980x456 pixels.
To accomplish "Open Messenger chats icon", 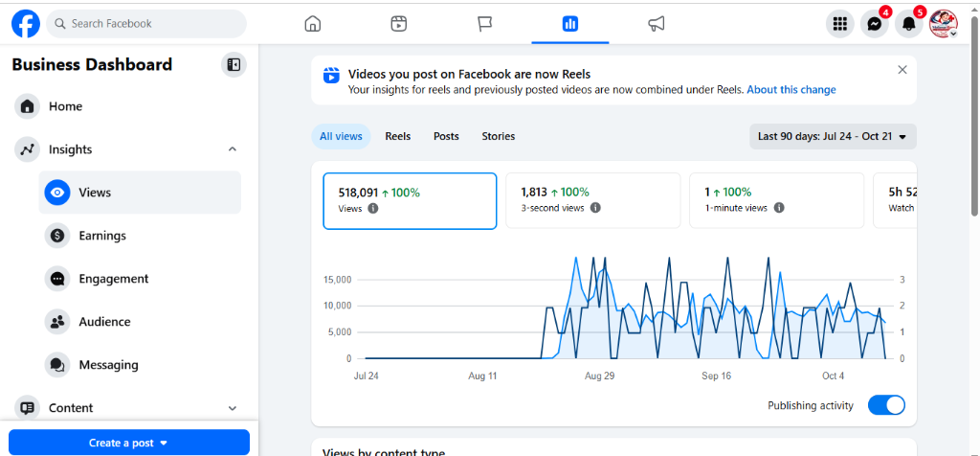I will click(875, 24).
